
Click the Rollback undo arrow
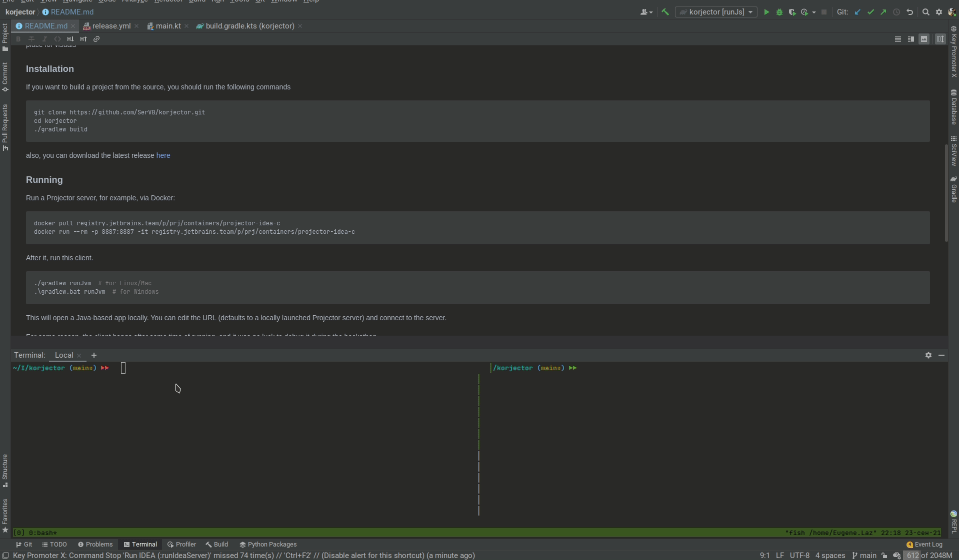(909, 12)
